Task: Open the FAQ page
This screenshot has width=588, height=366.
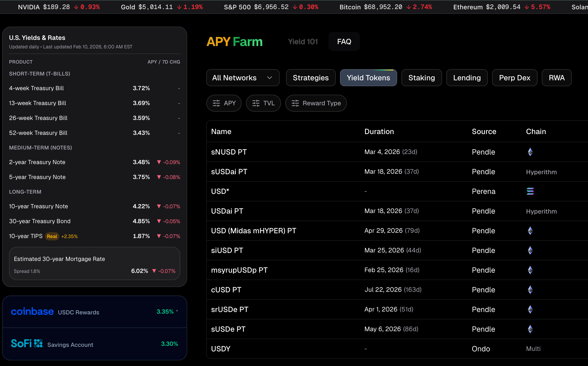Action: [x=344, y=41]
